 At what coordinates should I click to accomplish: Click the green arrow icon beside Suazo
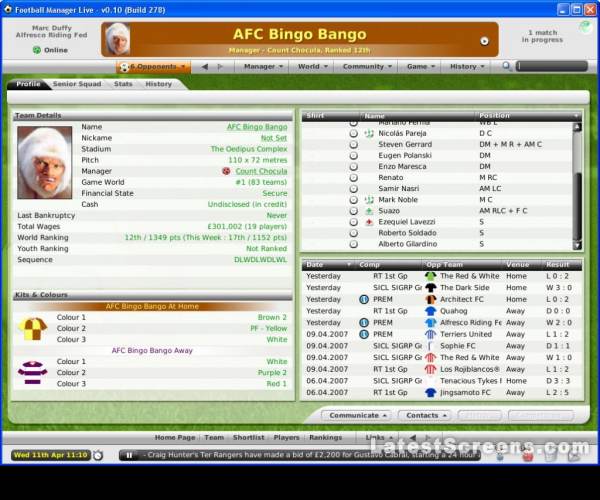[x=369, y=211]
